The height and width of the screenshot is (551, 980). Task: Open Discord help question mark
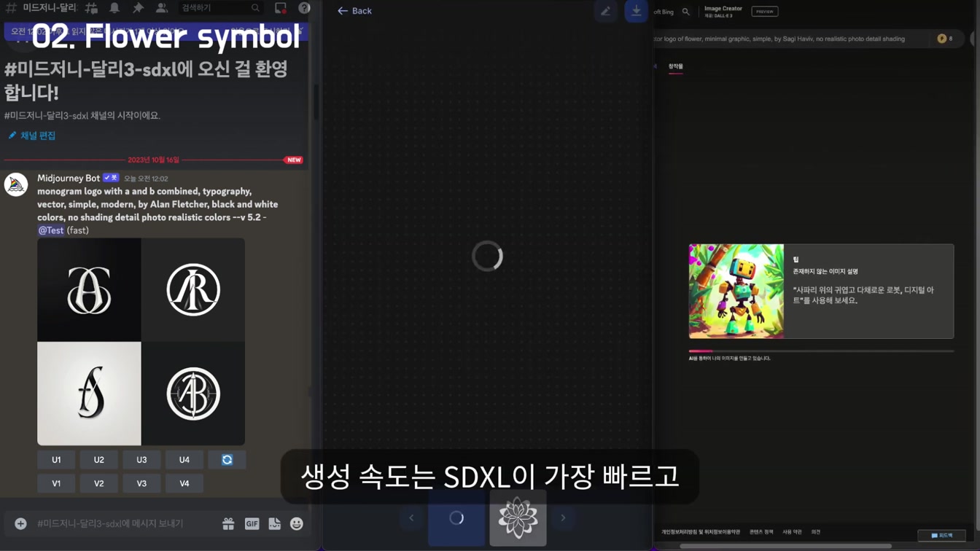(x=304, y=8)
